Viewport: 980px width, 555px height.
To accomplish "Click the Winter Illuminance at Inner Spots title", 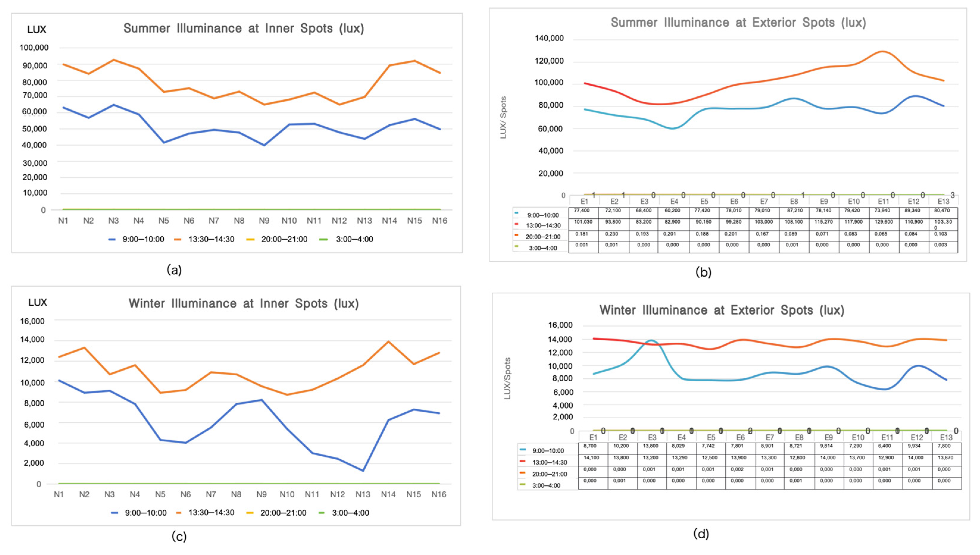I will (x=244, y=303).
